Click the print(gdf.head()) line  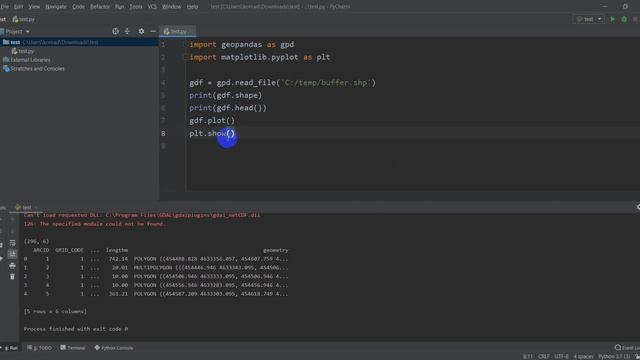pyautogui.click(x=228, y=108)
